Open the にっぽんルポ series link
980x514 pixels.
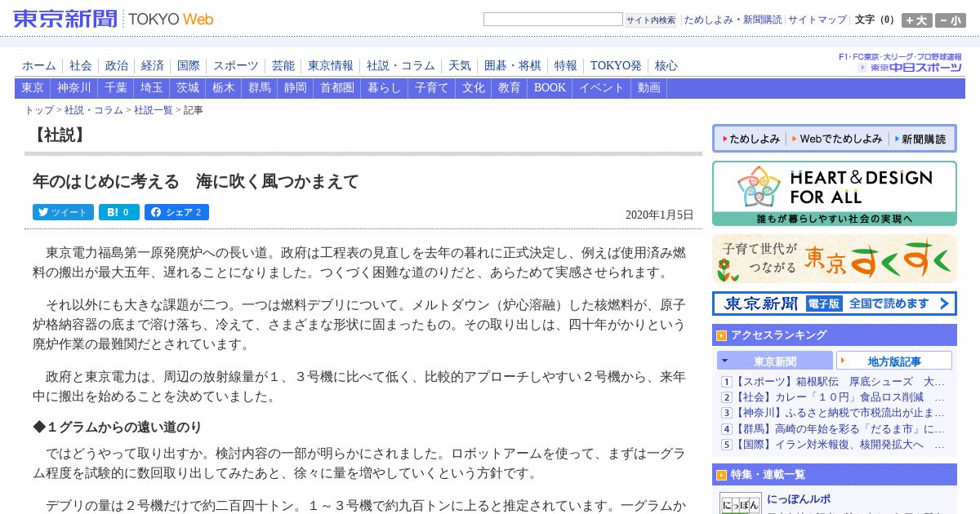point(799,498)
